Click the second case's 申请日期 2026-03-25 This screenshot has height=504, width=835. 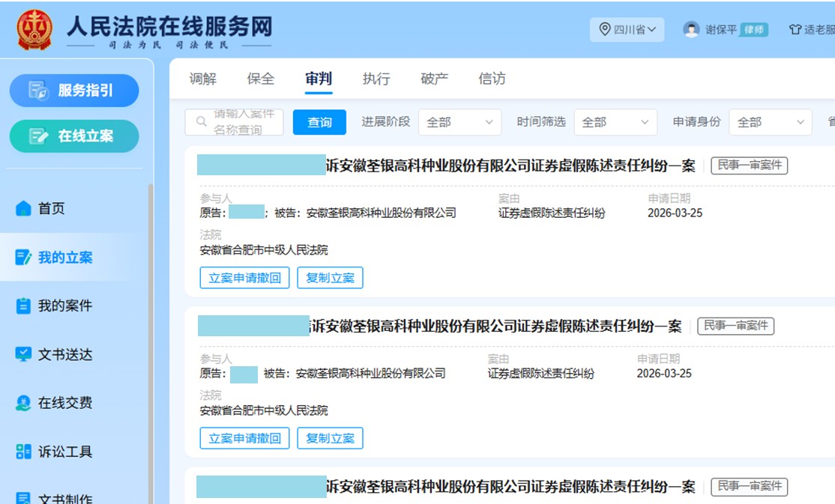(664, 374)
